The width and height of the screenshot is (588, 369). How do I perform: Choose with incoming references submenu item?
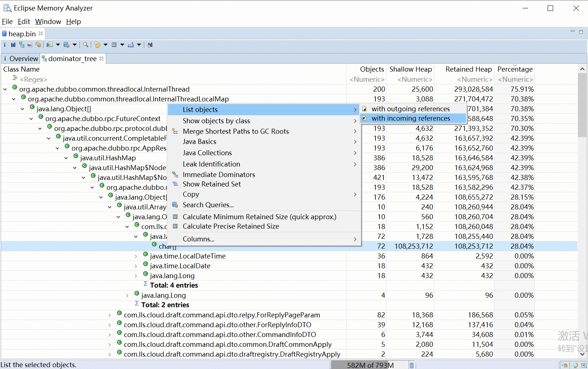click(x=413, y=118)
